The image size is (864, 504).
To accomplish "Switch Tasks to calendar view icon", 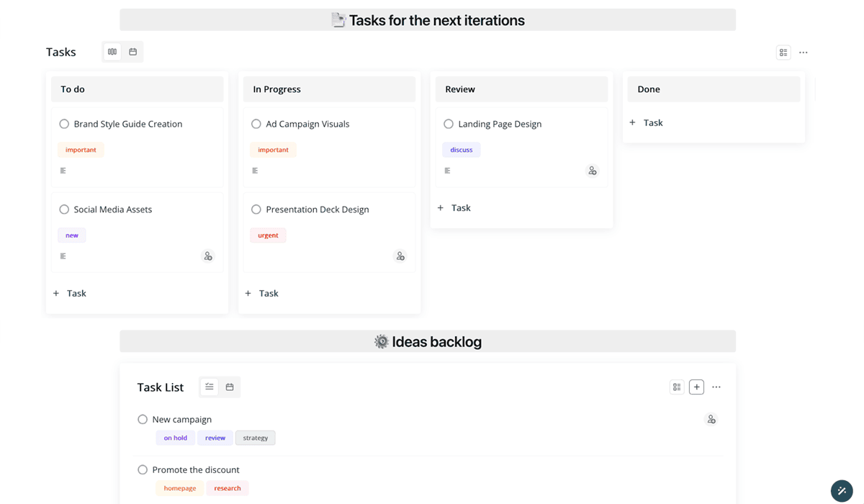I will pyautogui.click(x=132, y=52).
